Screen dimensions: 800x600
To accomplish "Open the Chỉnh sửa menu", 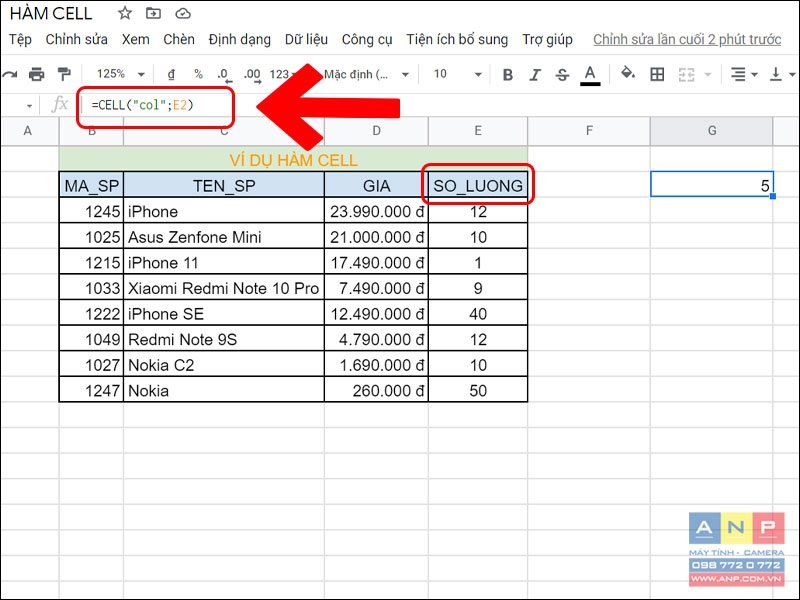I will (x=77, y=39).
